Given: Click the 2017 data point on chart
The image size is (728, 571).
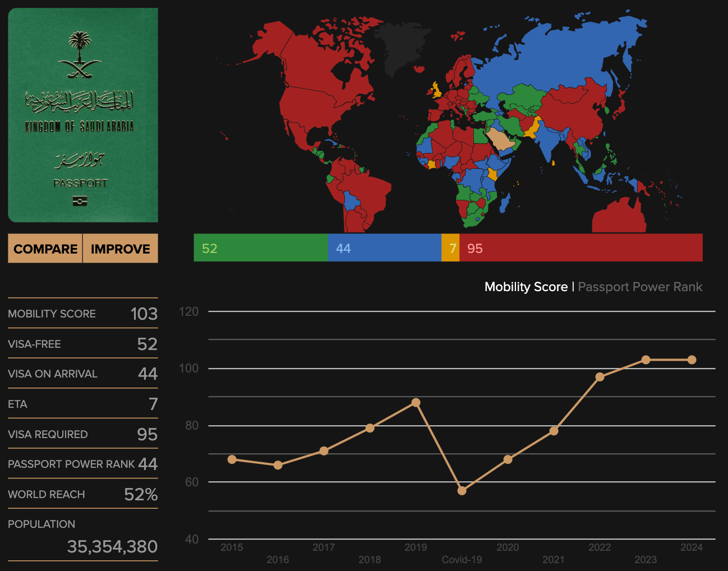Looking at the screenshot, I should point(324,451).
